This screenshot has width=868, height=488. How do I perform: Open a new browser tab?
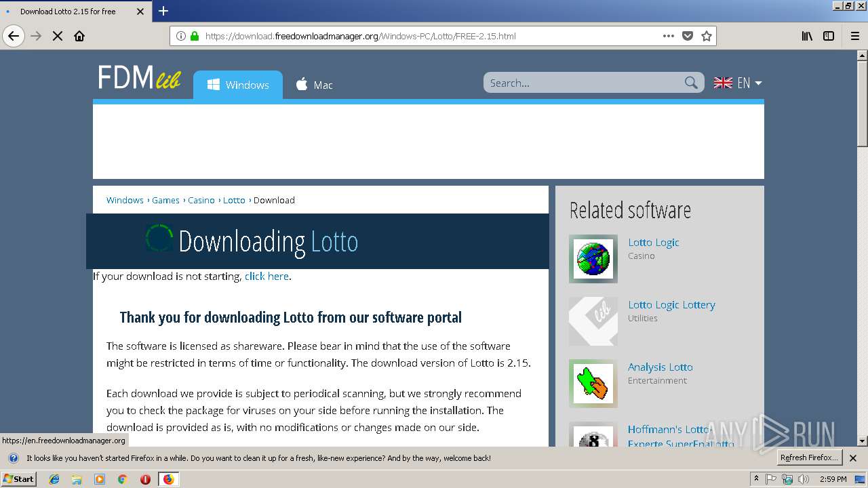[x=163, y=11]
